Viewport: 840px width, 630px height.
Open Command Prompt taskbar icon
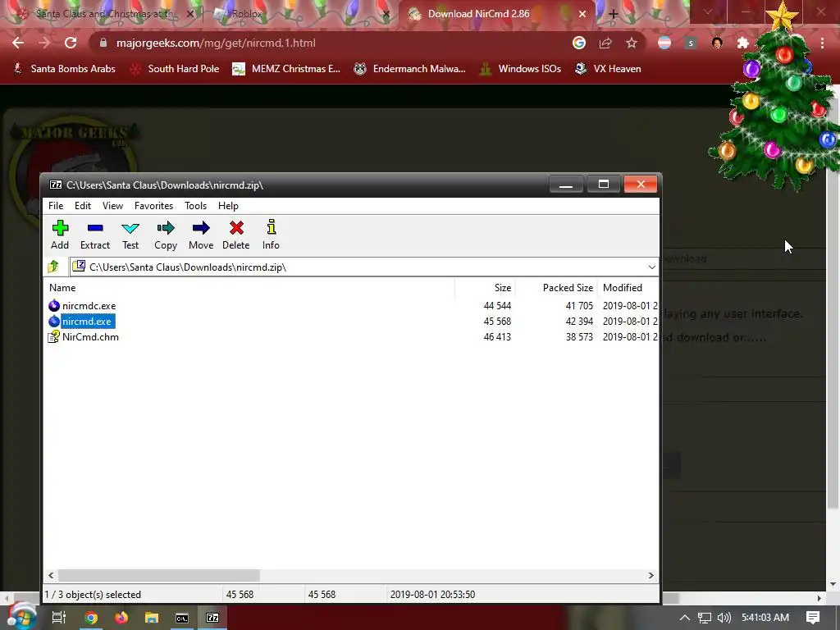pyautogui.click(x=182, y=618)
